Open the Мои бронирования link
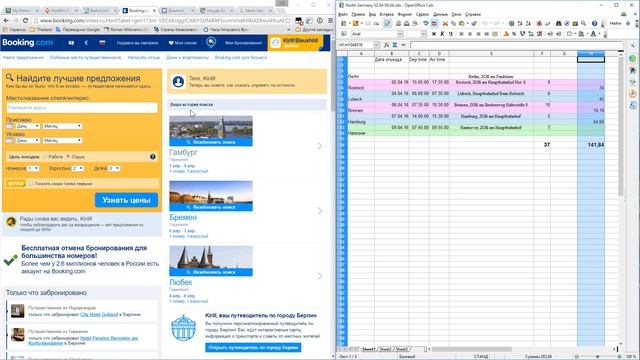Viewport: 640px width, 360px height. [243, 42]
